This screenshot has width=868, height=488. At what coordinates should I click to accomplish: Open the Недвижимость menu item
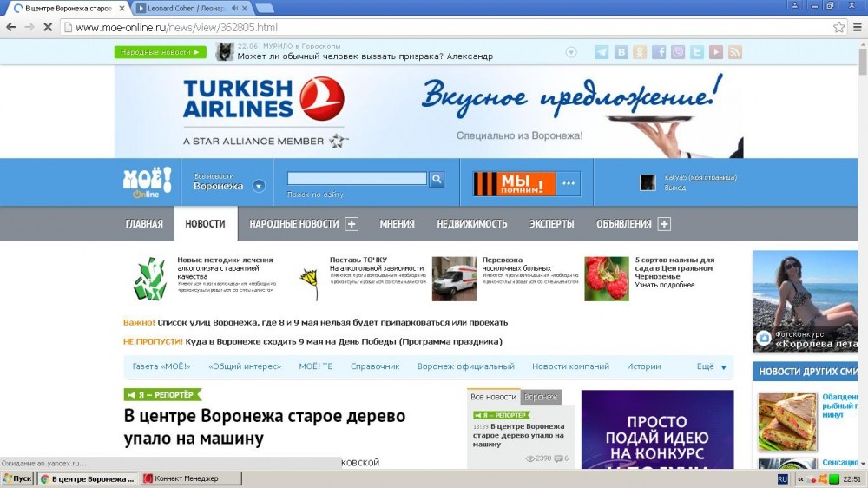(x=471, y=224)
